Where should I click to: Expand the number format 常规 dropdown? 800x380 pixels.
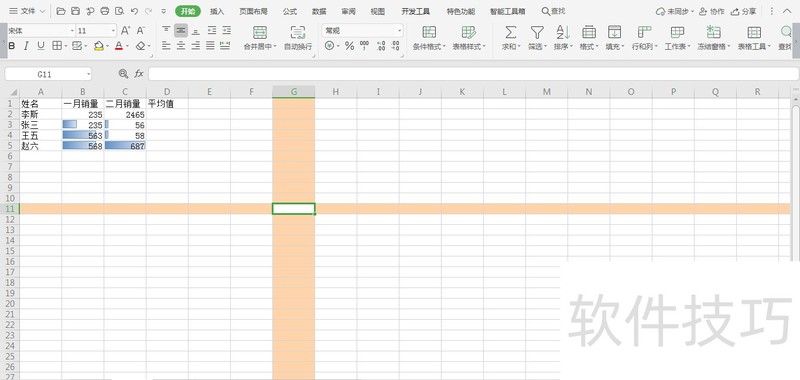click(399, 31)
